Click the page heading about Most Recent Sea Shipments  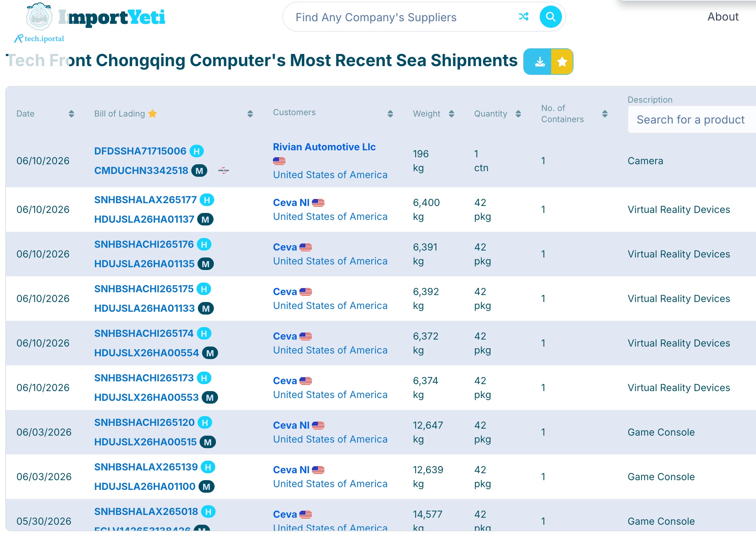262,61
